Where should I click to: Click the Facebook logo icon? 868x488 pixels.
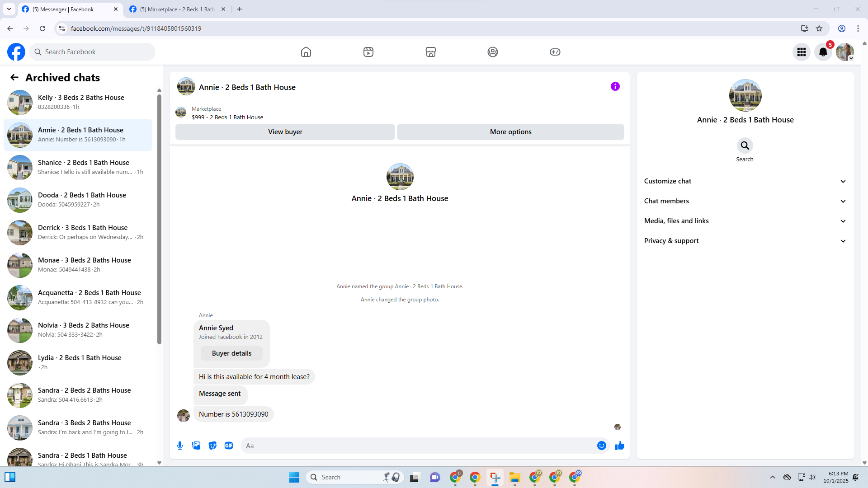pos(16,52)
